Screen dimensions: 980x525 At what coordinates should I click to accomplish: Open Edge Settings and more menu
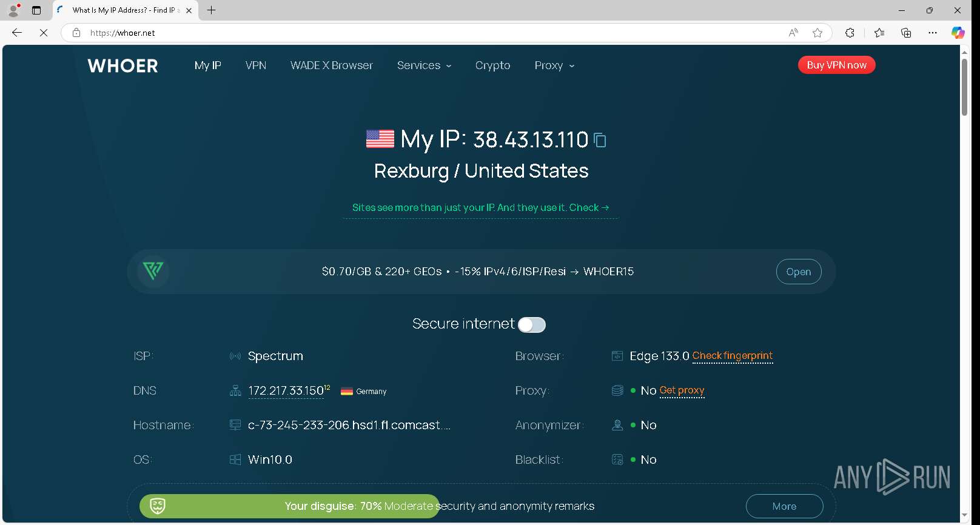coord(933,33)
